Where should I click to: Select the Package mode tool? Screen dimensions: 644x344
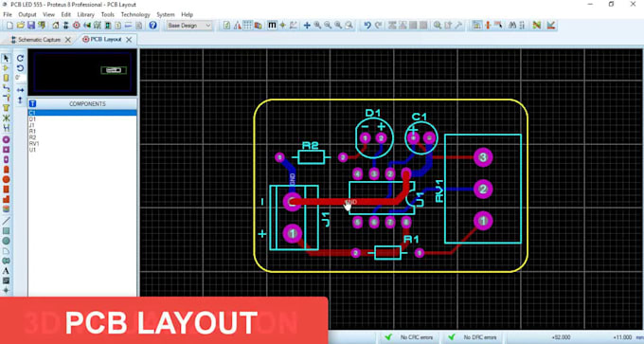(x=7, y=78)
